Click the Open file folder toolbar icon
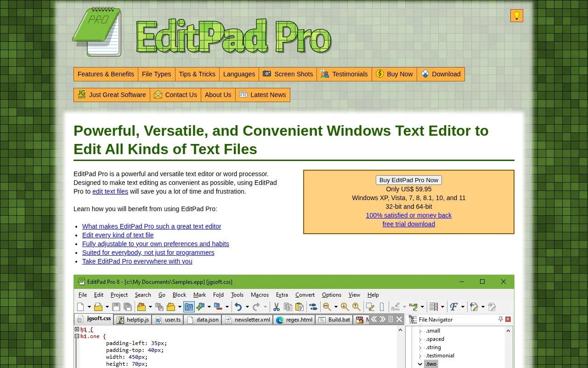The image size is (588, 368). pos(98,307)
